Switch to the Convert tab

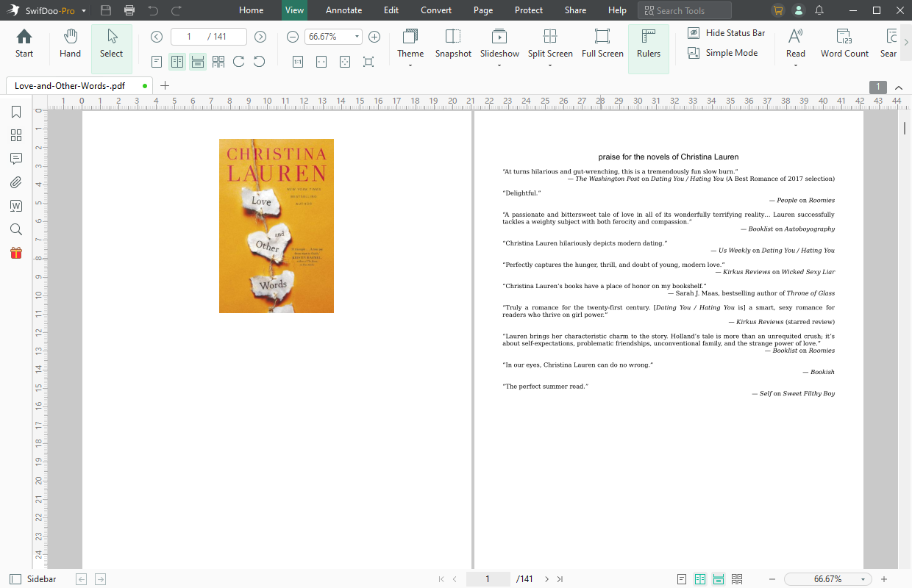pyautogui.click(x=436, y=10)
